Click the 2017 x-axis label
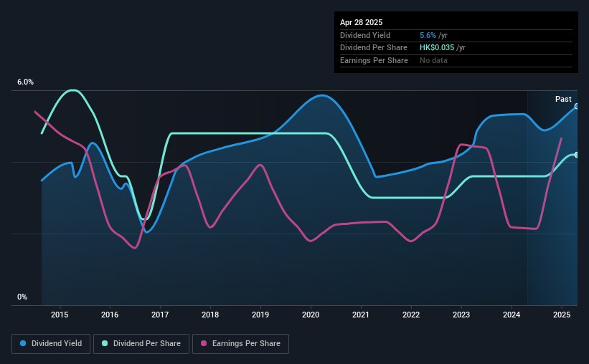Screen dimensions: 589x364 [x=160, y=315]
